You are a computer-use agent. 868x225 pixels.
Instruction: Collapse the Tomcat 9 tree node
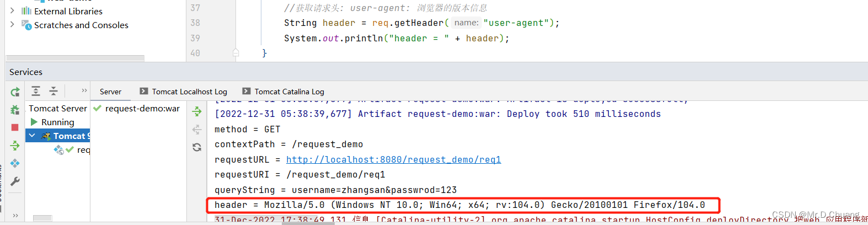pos(32,136)
